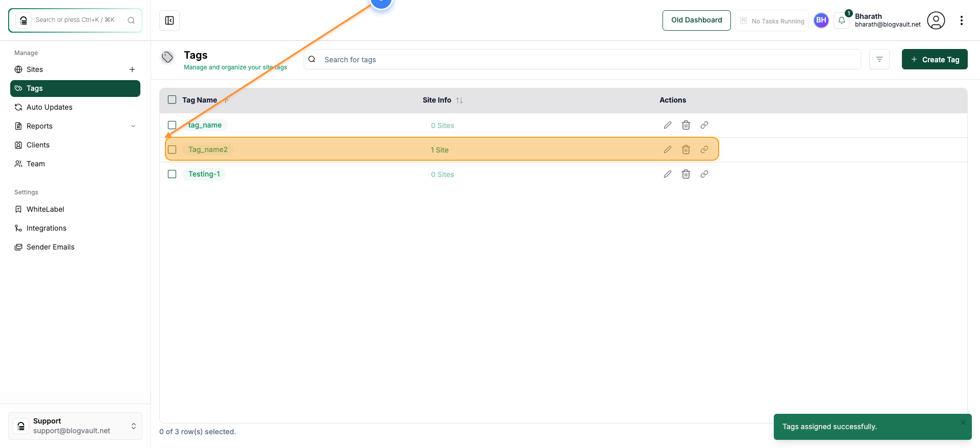Click the search magnifier icon in sidebar

[131, 20]
